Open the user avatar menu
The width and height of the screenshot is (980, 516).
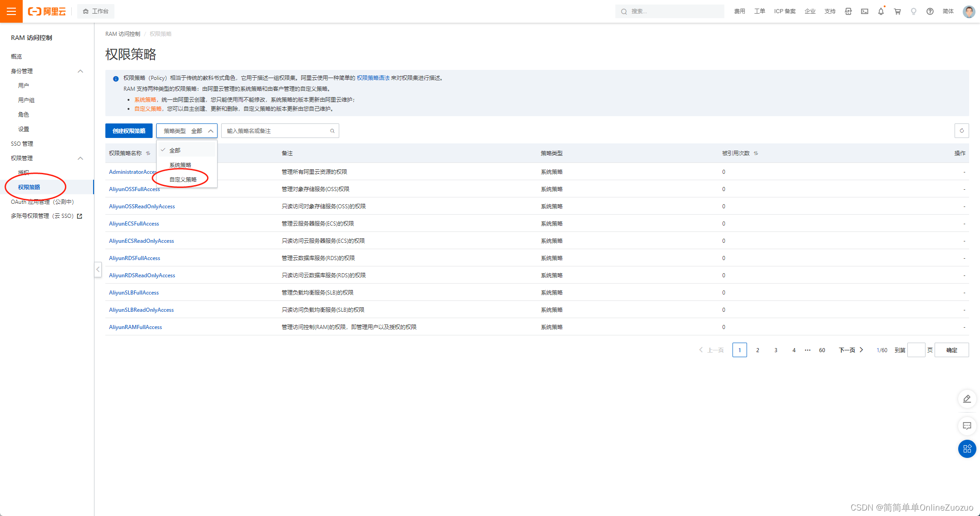(x=969, y=11)
